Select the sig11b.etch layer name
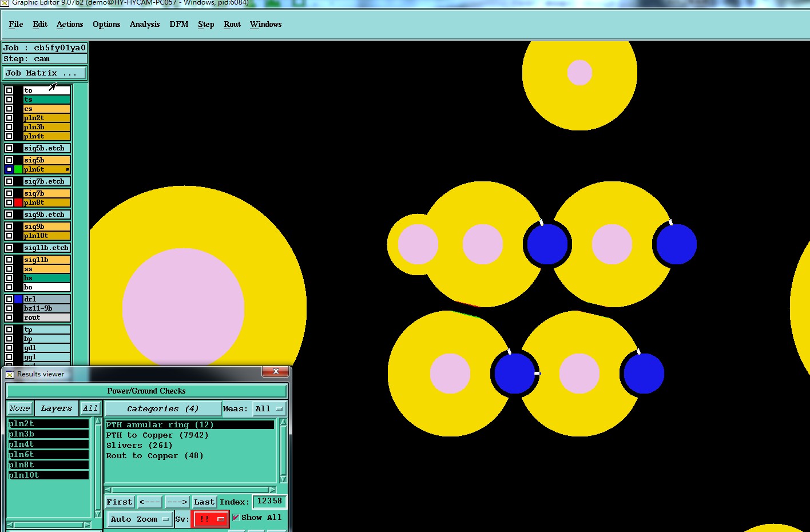Viewport: 810px width, 532px height. coord(47,248)
